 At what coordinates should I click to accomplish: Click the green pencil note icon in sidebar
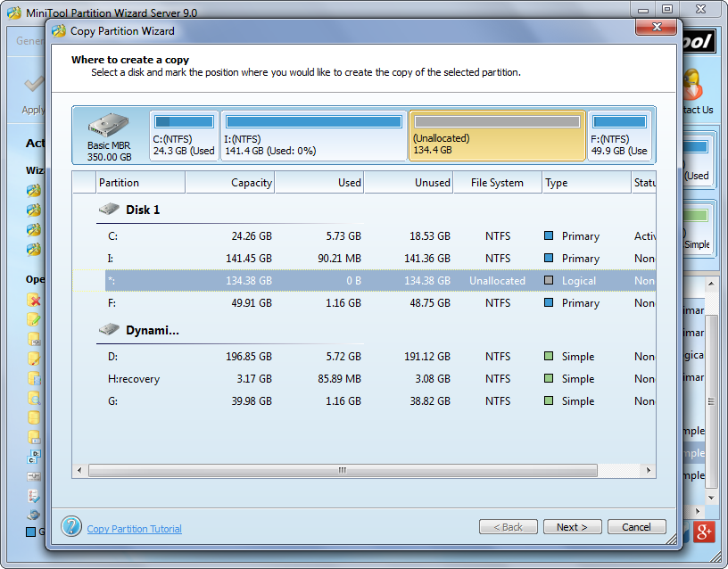pyautogui.click(x=34, y=319)
